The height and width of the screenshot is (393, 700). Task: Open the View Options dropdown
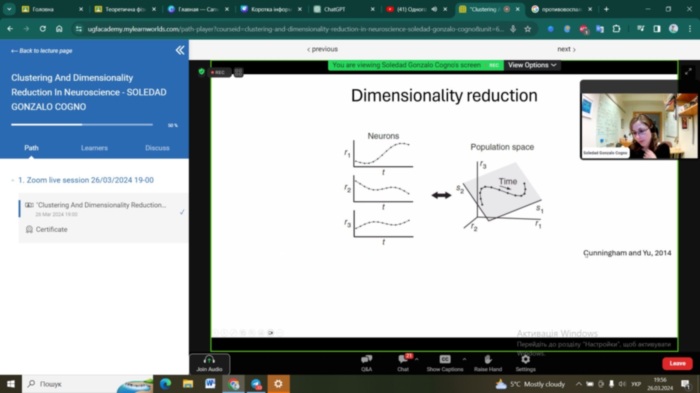532,65
